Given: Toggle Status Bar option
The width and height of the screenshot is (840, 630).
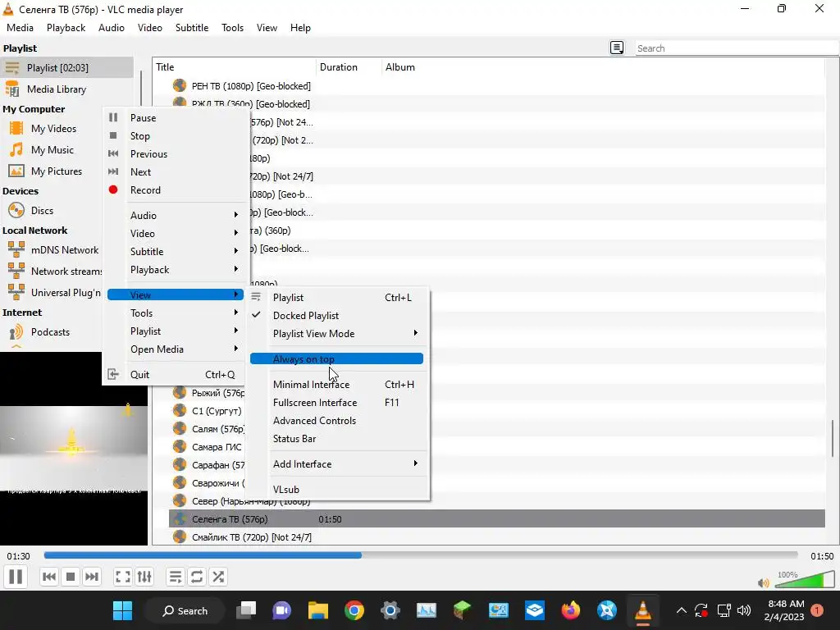Looking at the screenshot, I should point(337,439).
